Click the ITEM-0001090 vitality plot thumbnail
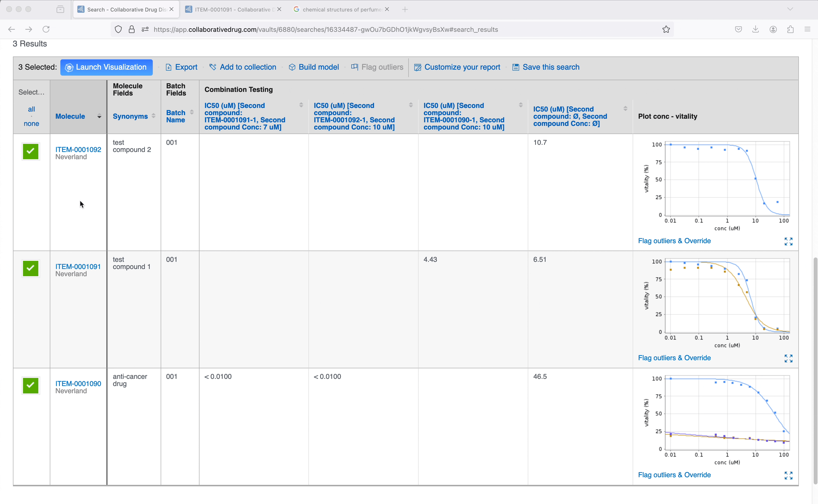 pos(716,420)
